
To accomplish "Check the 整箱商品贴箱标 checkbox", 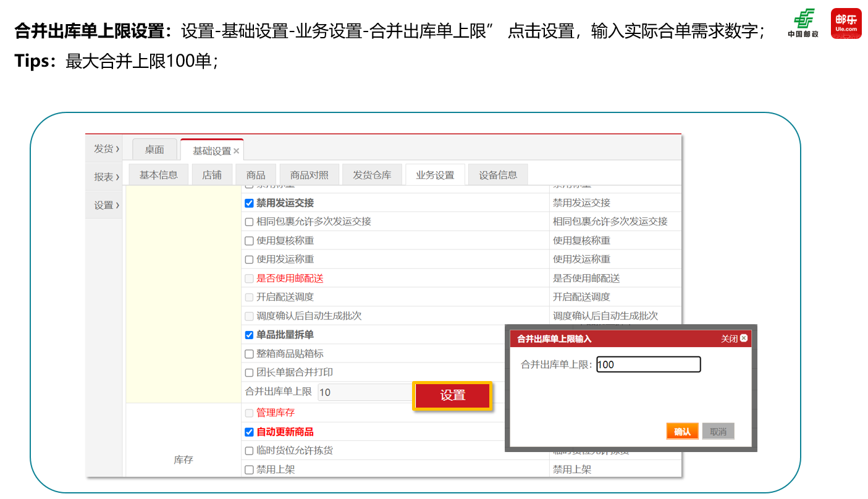I will pos(250,354).
